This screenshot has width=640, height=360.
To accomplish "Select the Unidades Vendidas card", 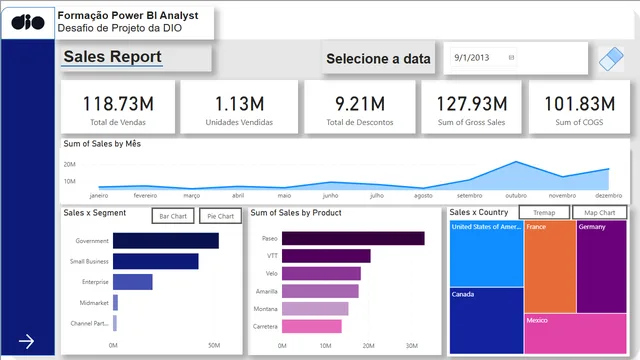I will [x=239, y=107].
